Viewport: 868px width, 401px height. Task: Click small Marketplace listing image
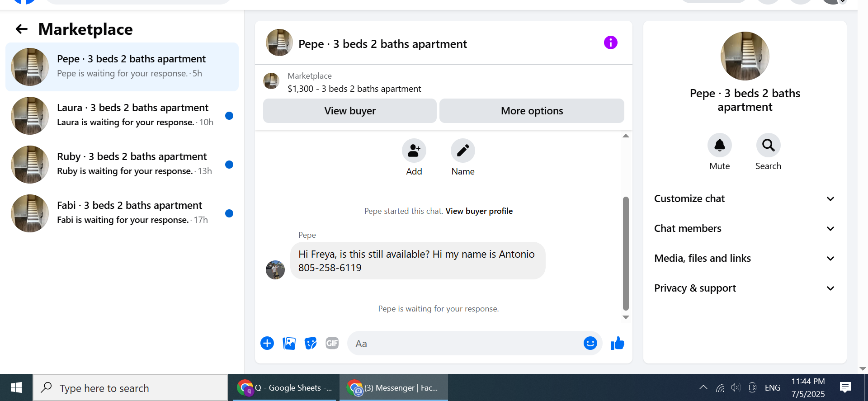coord(271,81)
